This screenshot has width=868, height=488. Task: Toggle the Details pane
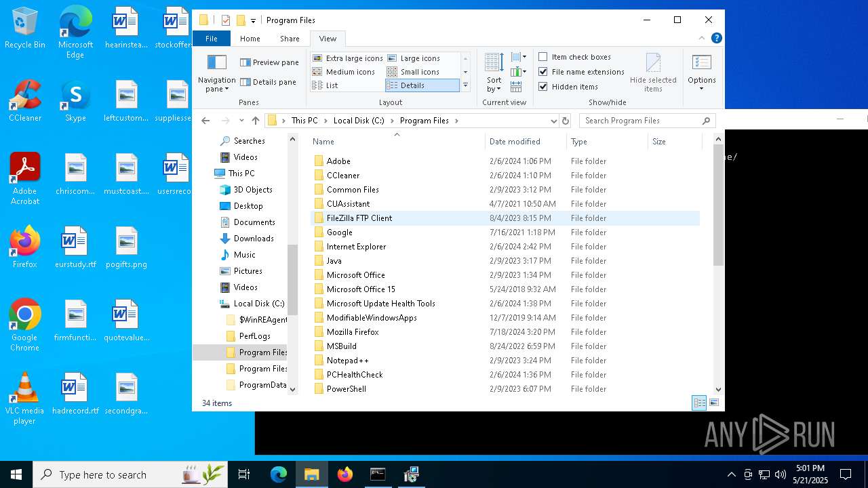268,82
